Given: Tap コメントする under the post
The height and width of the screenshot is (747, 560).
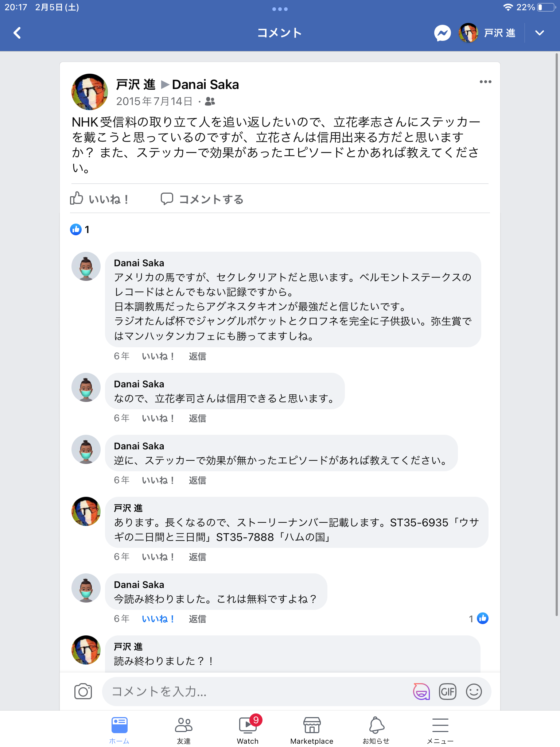Looking at the screenshot, I should tap(202, 199).
